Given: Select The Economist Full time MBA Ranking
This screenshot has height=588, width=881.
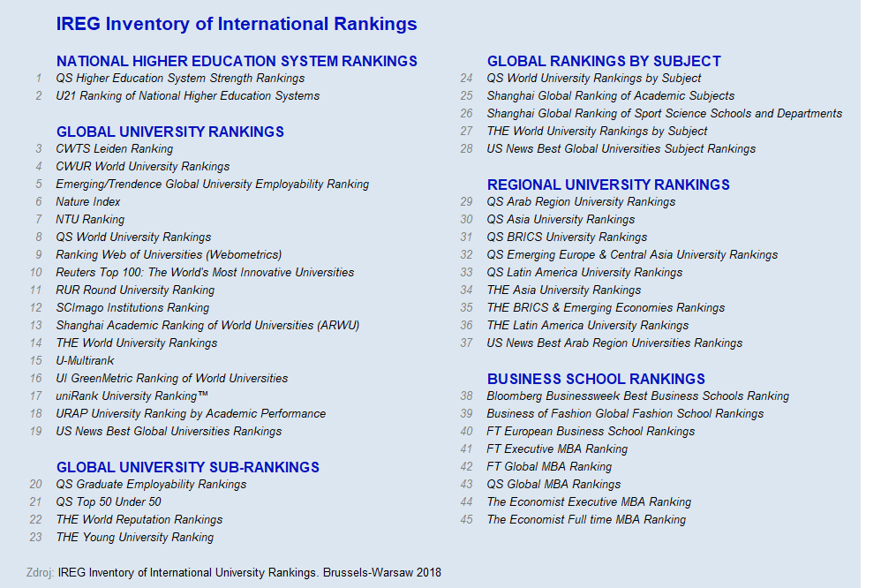Looking at the screenshot, I should (586, 520).
